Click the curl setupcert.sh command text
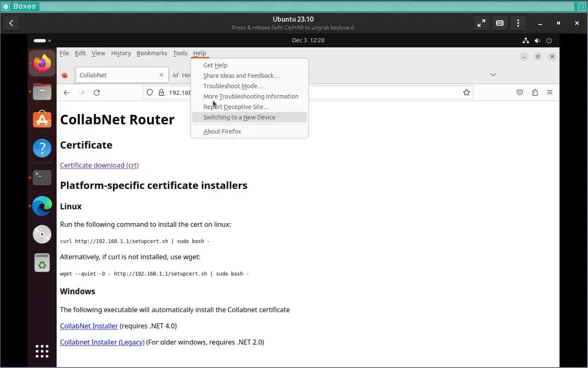This screenshot has height=368, width=588. [x=135, y=241]
